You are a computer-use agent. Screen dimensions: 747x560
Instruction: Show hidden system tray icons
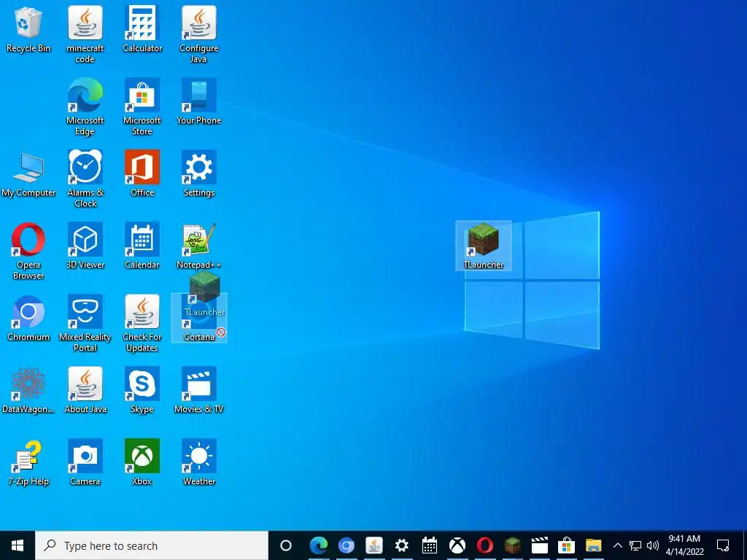point(617,545)
